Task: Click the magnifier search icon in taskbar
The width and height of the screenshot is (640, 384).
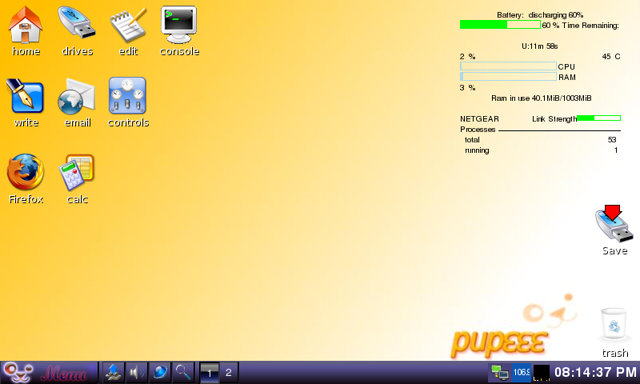Action: pos(183,372)
